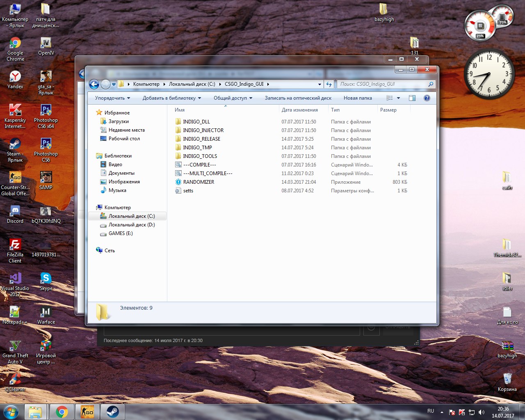Click Записать на оптический диск
The image size is (525, 420).
[298, 98]
